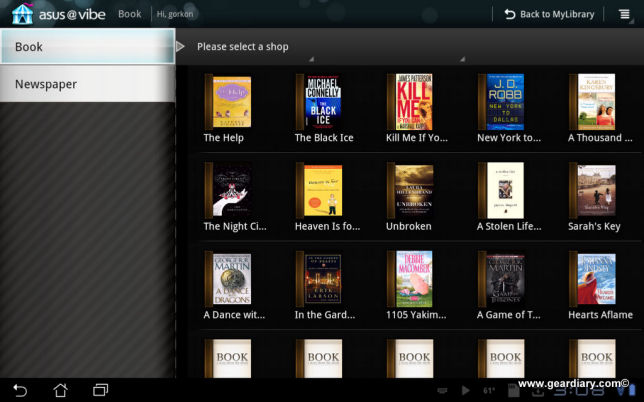Viewport: 644px width, 402px height.
Task: Open the asus@vibe home tent icon
Action: pyautogui.click(x=22, y=14)
